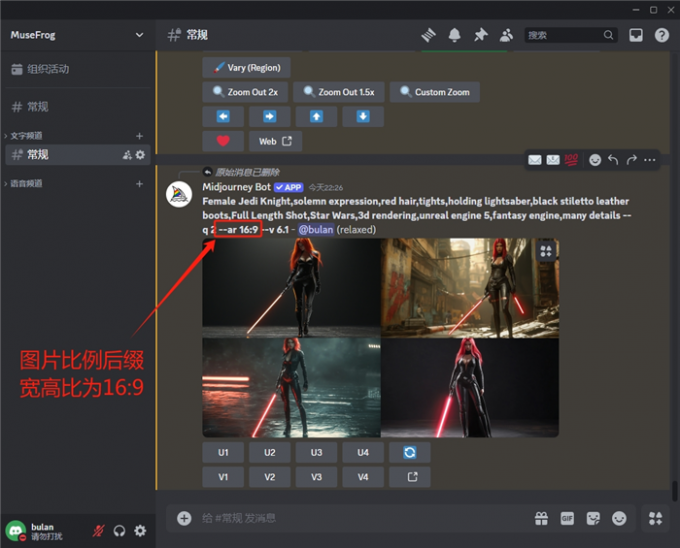The image size is (680, 548).
Task: Open notification settings bell icon
Action: click(454, 35)
